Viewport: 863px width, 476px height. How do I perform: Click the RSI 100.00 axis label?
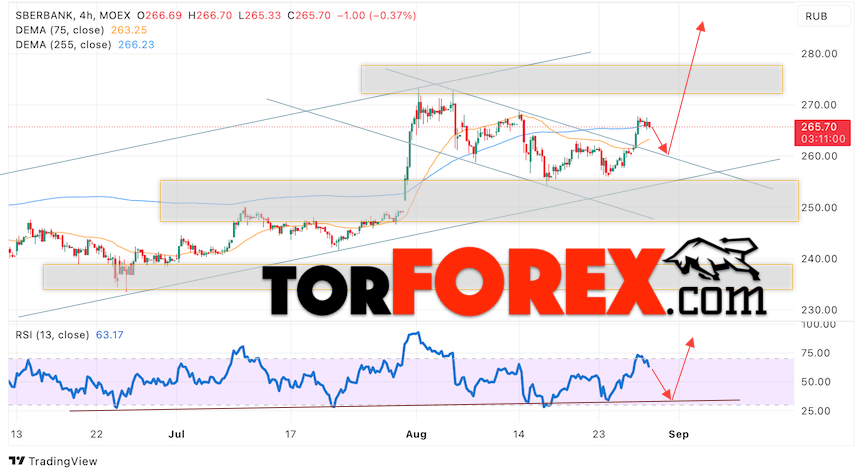pos(817,325)
